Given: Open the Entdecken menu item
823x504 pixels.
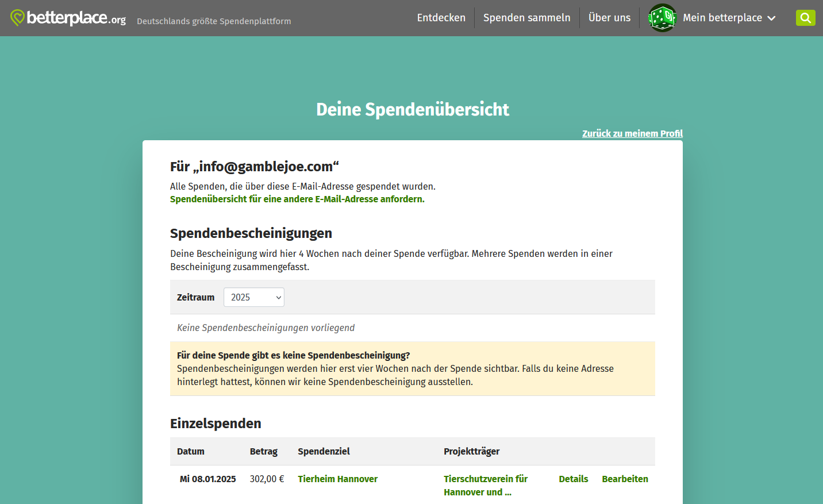Looking at the screenshot, I should 441,18.
